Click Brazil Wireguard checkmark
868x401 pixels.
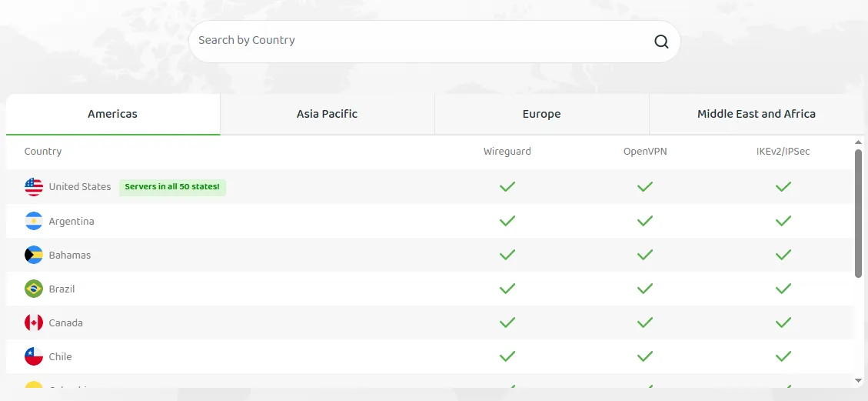(x=507, y=289)
